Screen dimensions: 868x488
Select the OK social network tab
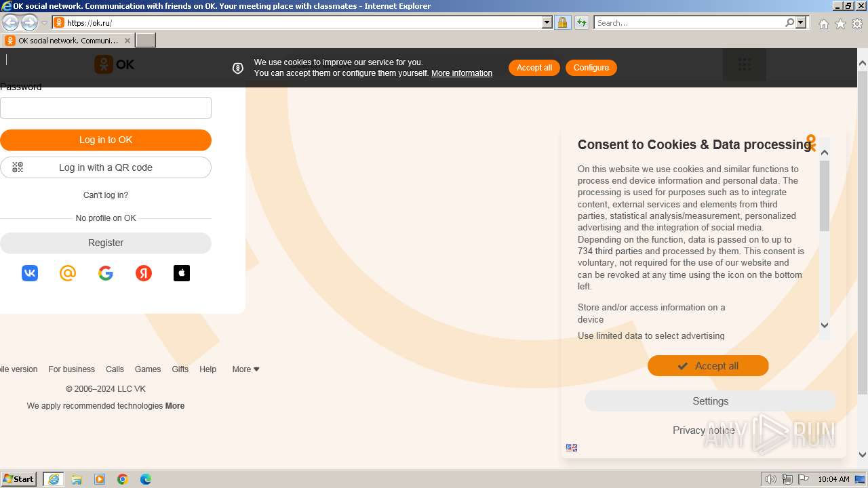pos(68,41)
